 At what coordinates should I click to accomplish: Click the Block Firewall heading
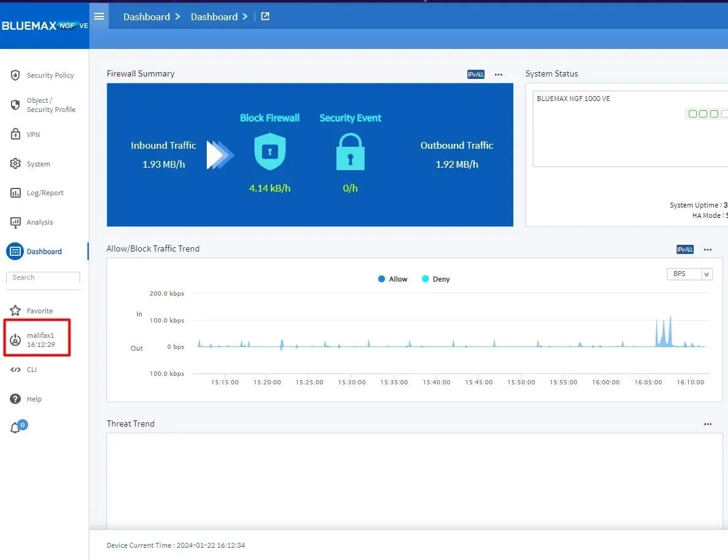[270, 118]
